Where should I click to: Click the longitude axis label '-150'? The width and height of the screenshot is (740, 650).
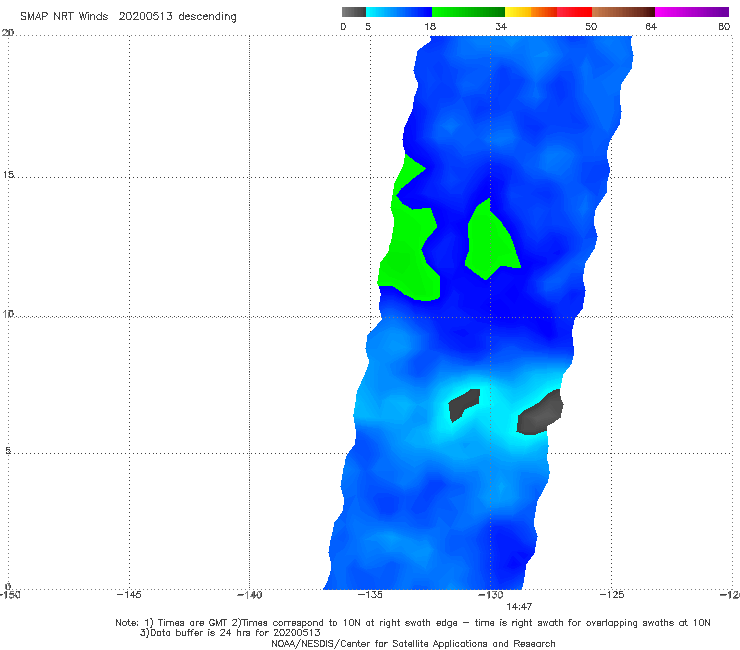[x=9, y=595]
